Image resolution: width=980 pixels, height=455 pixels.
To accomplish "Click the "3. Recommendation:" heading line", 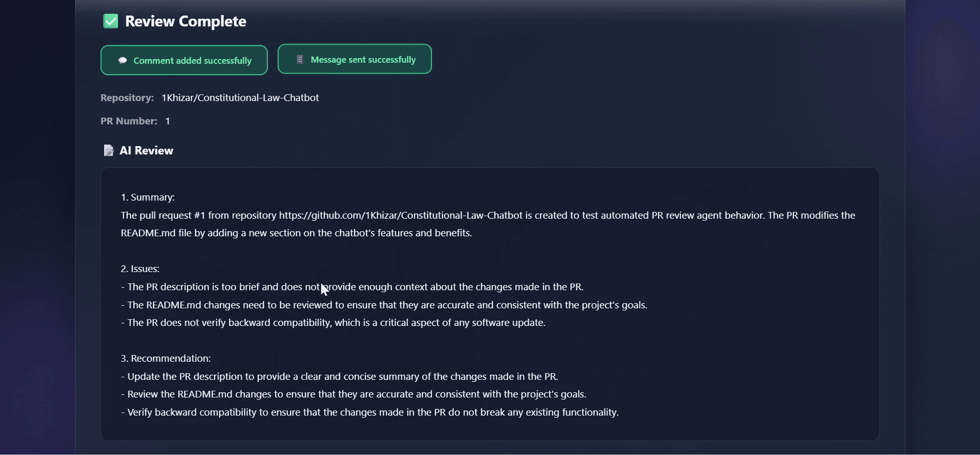I will tap(165, 359).
